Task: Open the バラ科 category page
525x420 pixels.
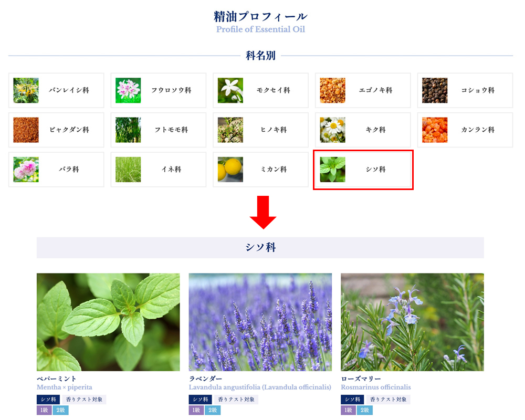Action: [x=56, y=169]
